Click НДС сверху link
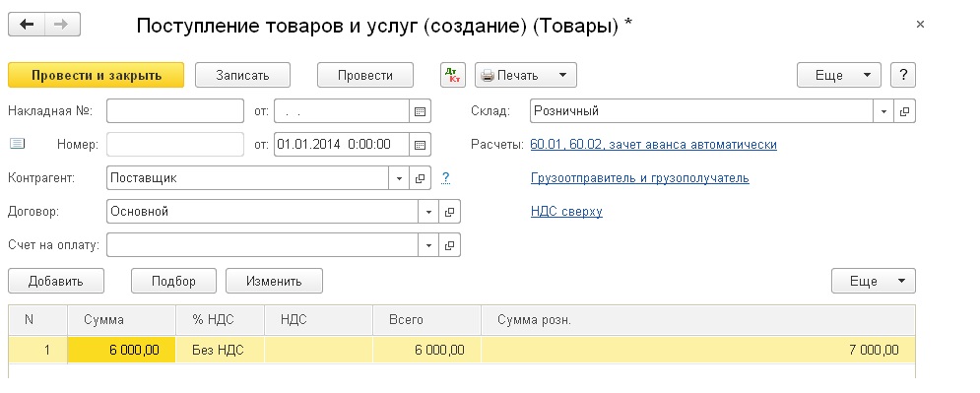 pos(566,211)
